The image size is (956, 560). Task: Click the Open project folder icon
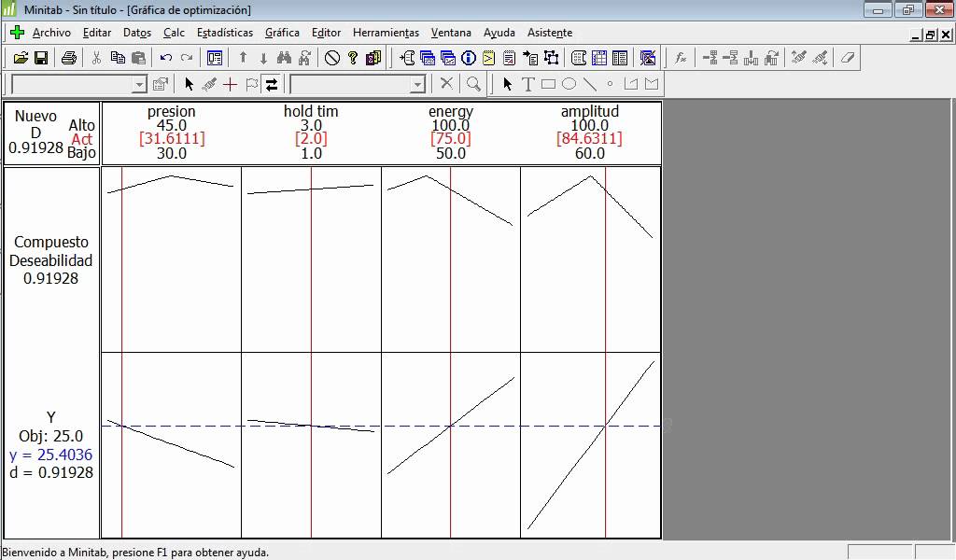click(x=21, y=58)
